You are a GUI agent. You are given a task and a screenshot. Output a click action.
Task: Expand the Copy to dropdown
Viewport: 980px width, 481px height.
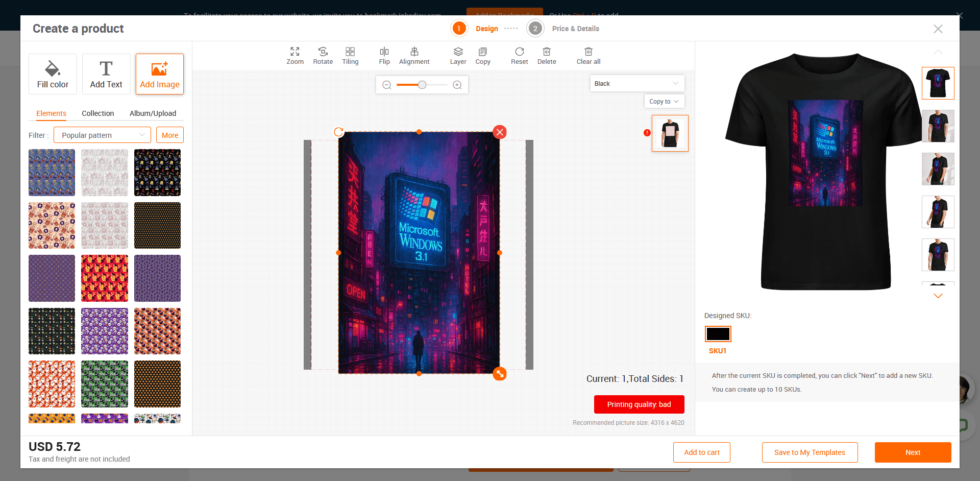pos(664,102)
